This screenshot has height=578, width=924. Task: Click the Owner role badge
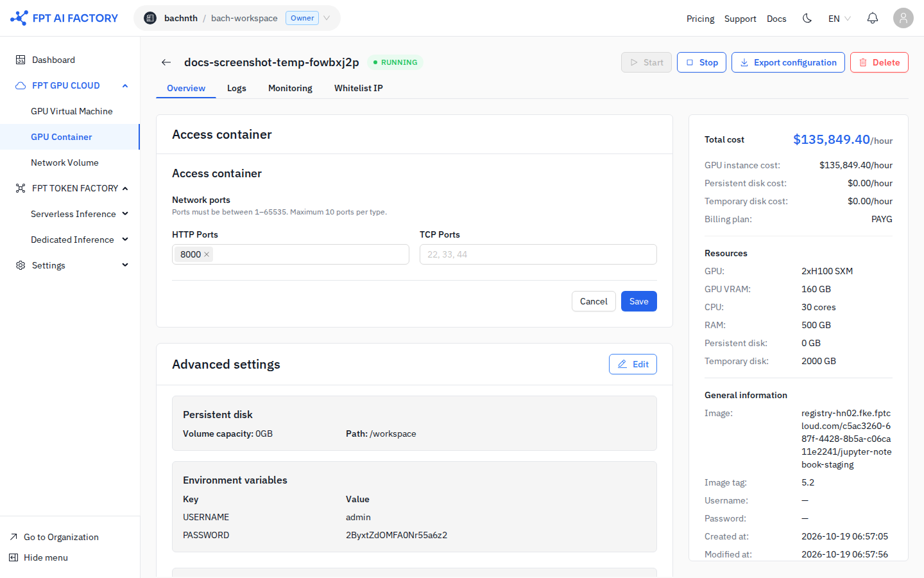coord(302,18)
